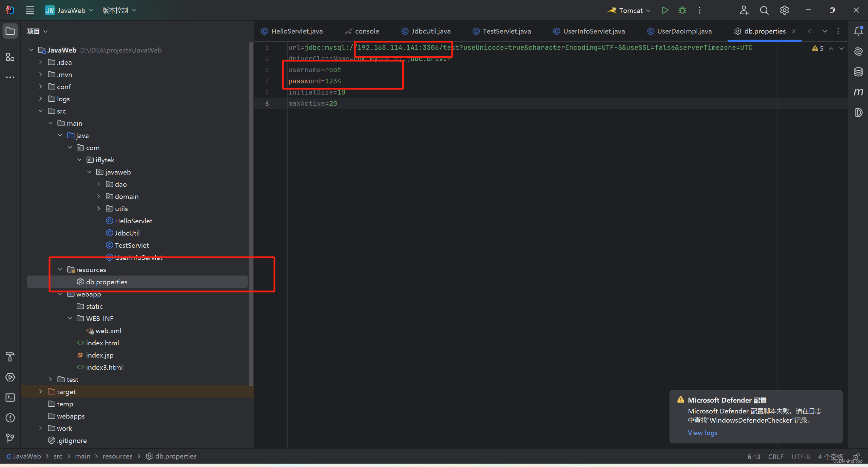Click the View logs link
This screenshot has width=868, height=467.
[x=702, y=433]
